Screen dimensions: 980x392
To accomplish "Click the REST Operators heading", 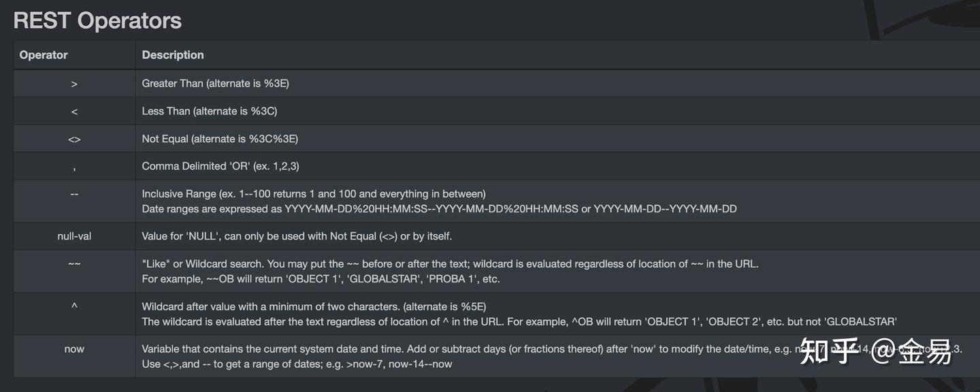I will click(97, 20).
